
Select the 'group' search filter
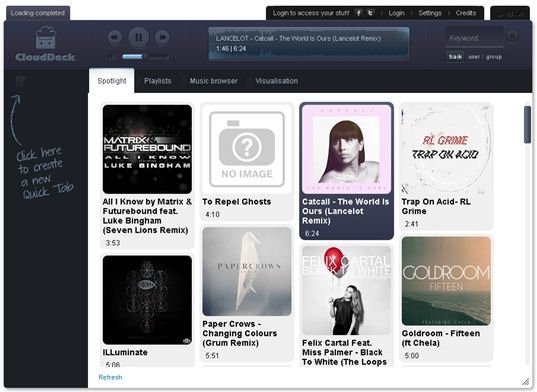coord(494,57)
